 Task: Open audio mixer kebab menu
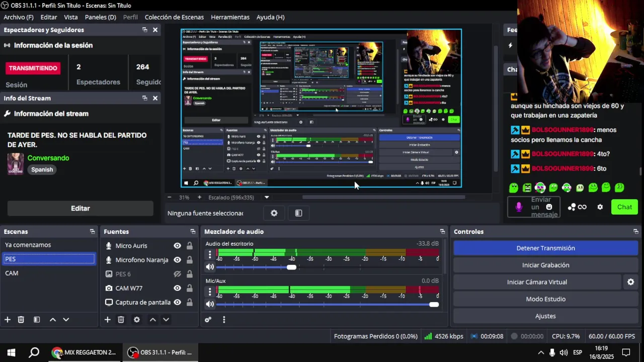[224, 319]
